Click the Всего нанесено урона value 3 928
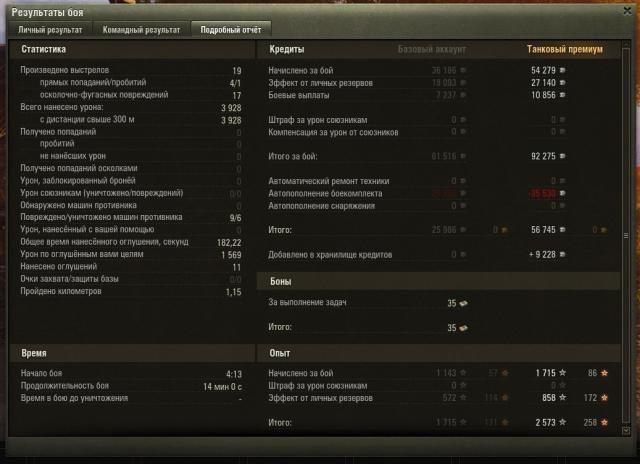This screenshot has height=464, width=640. click(231, 108)
